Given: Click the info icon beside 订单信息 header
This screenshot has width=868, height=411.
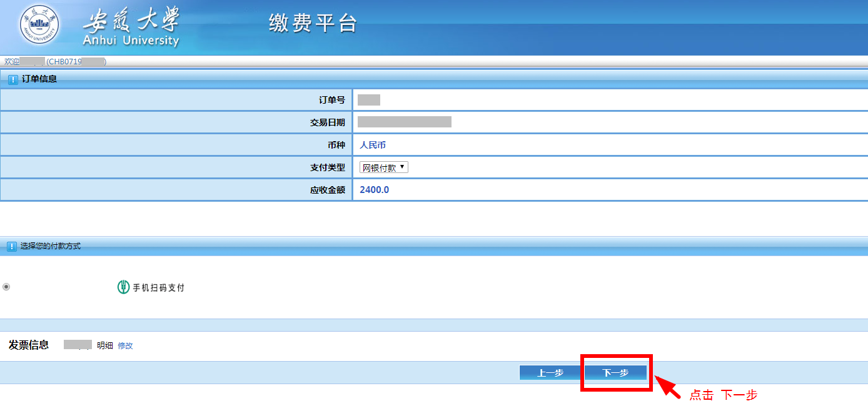Looking at the screenshot, I should (x=13, y=78).
